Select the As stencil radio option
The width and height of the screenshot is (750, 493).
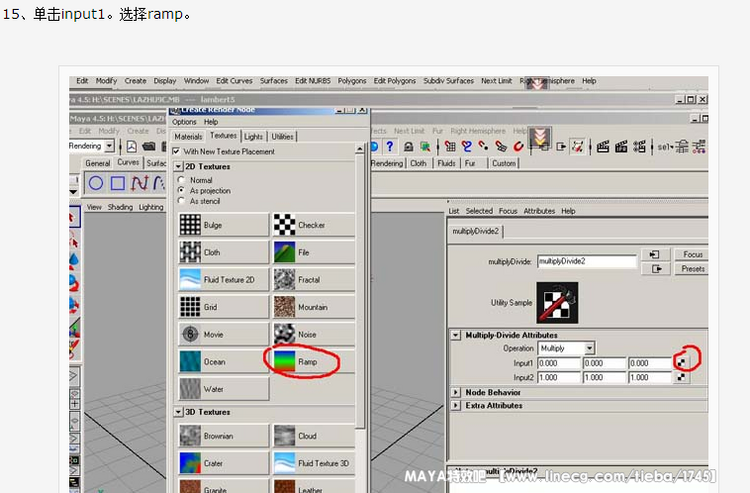(x=181, y=201)
